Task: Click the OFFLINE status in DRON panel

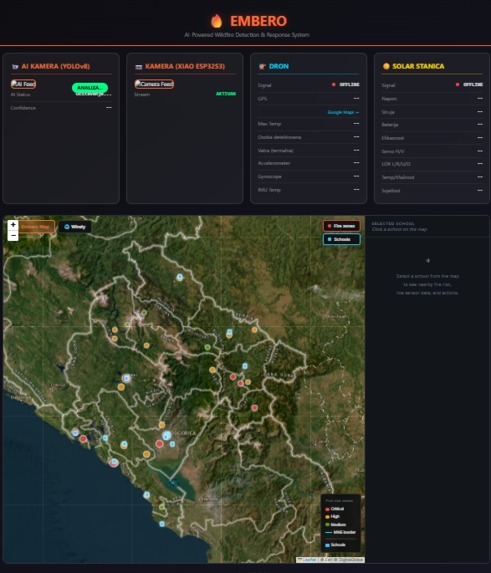Action: tap(349, 84)
